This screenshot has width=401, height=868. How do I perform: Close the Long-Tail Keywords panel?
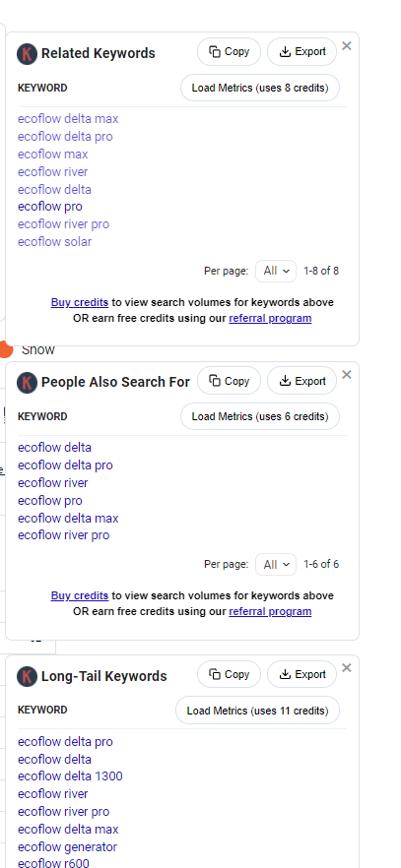[347, 668]
